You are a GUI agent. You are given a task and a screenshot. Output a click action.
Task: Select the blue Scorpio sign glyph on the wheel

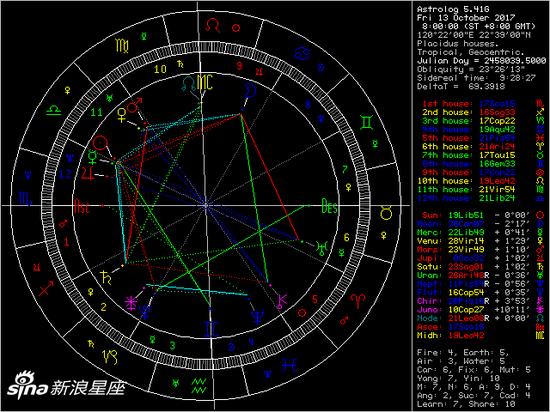click(x=25, y=199)
